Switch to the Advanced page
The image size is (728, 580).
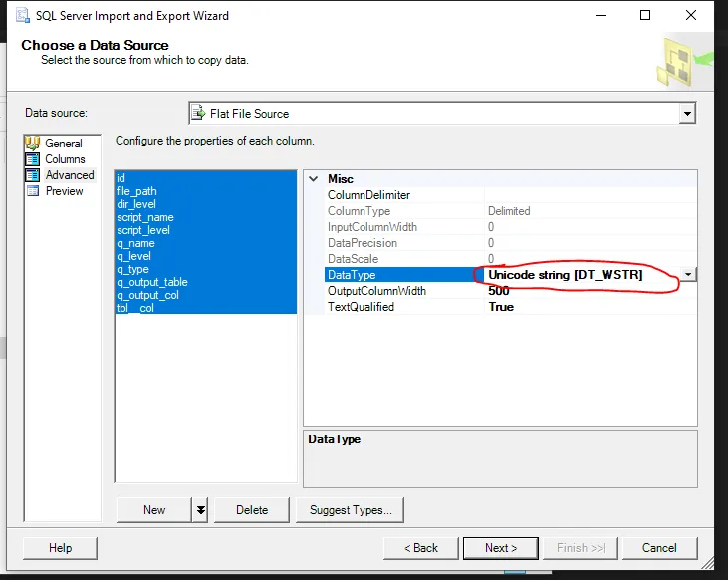[x=70, y=175]
